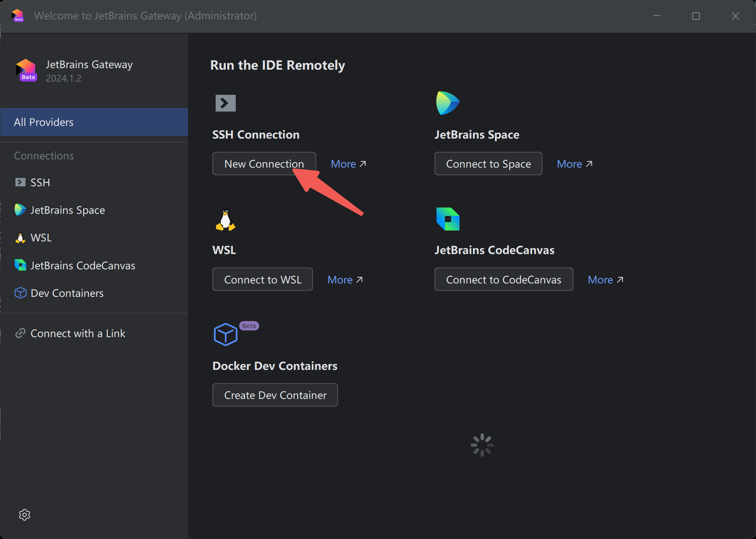
Task: Open settings via the gear icon
Action: [25, 515]
